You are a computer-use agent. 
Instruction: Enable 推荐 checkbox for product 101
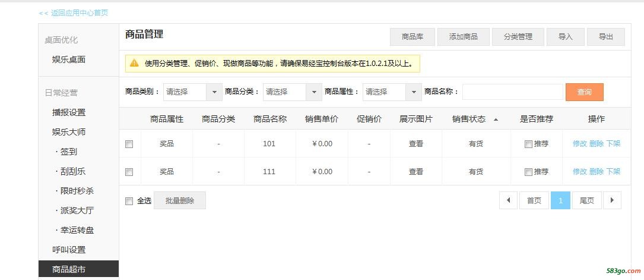528,144
